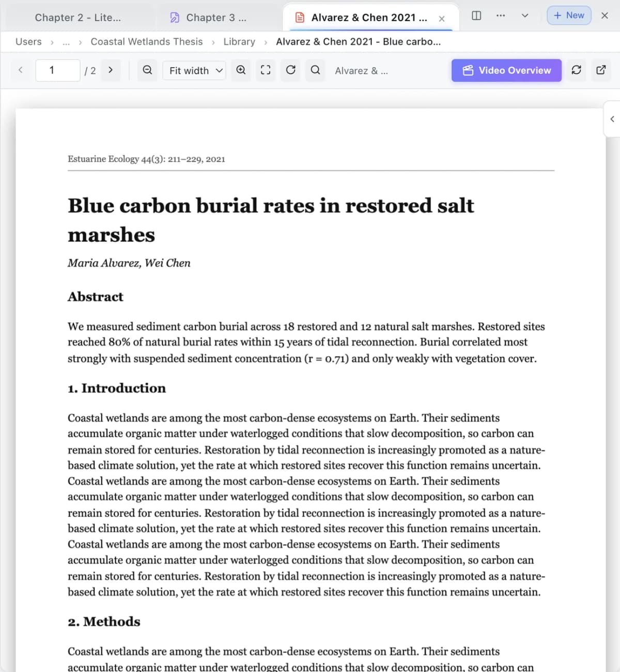Open document in external window

[601, 70]
